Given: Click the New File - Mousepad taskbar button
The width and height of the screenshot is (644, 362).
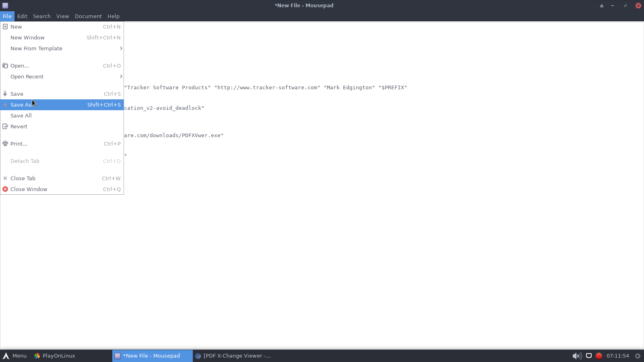Looking at the screenshot, I should (x=153, y=356).
